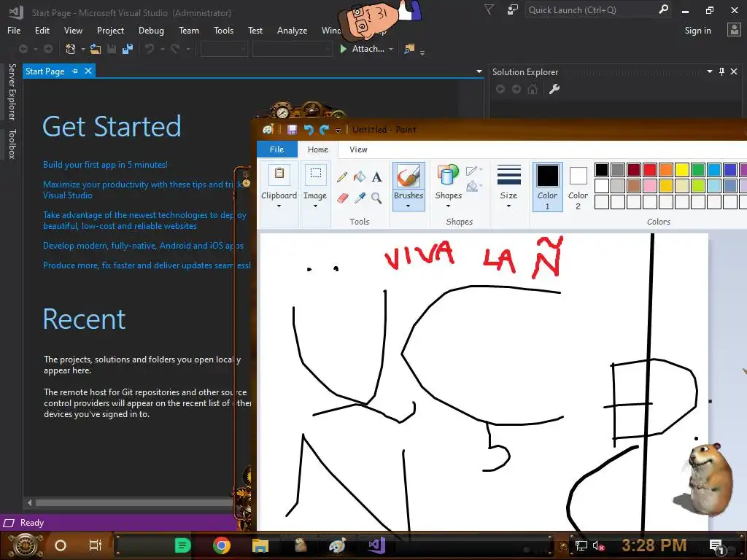Open the File menu in Visual Studio

[x=14, y=31]
